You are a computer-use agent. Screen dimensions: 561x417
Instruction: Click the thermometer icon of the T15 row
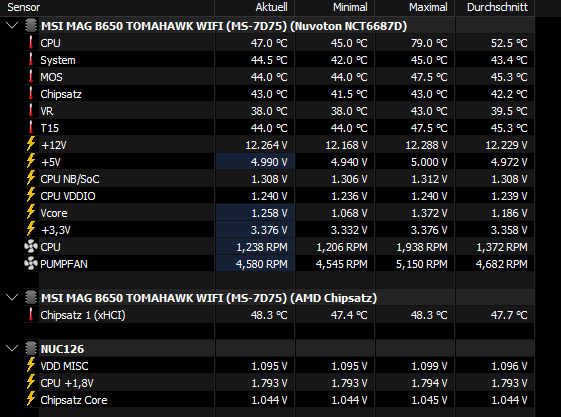[31, 128]
